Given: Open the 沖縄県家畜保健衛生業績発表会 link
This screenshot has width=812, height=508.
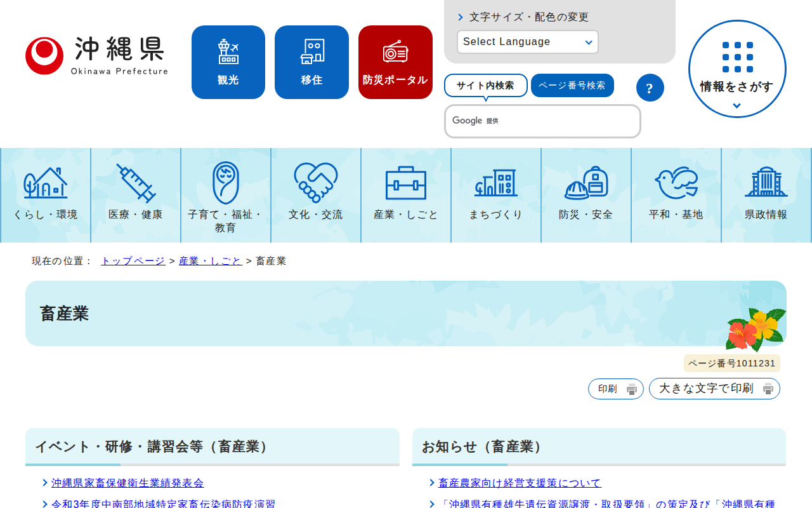Looking at the screenshot, I should 128,483.
